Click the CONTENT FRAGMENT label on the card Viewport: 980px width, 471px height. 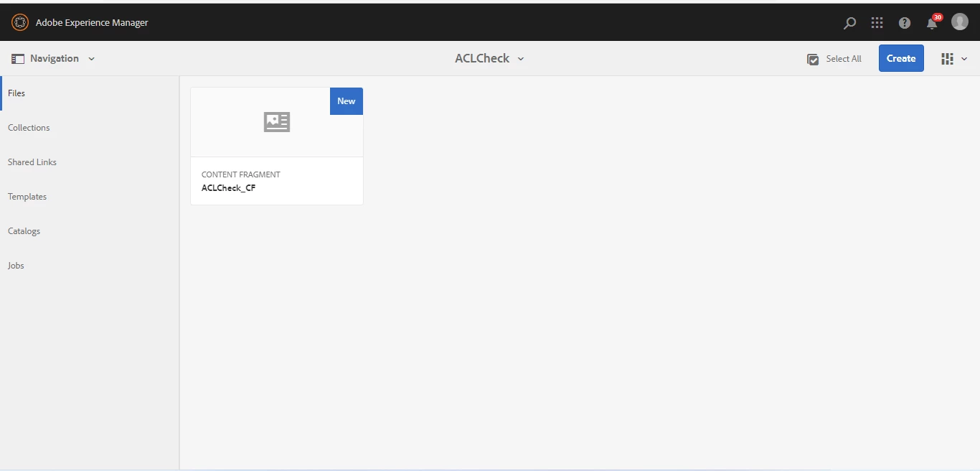tap(241, 174)
